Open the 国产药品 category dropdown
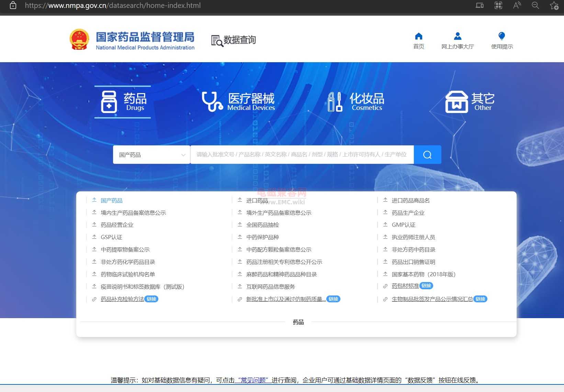The image size is (564, 392). pos(151,155)
